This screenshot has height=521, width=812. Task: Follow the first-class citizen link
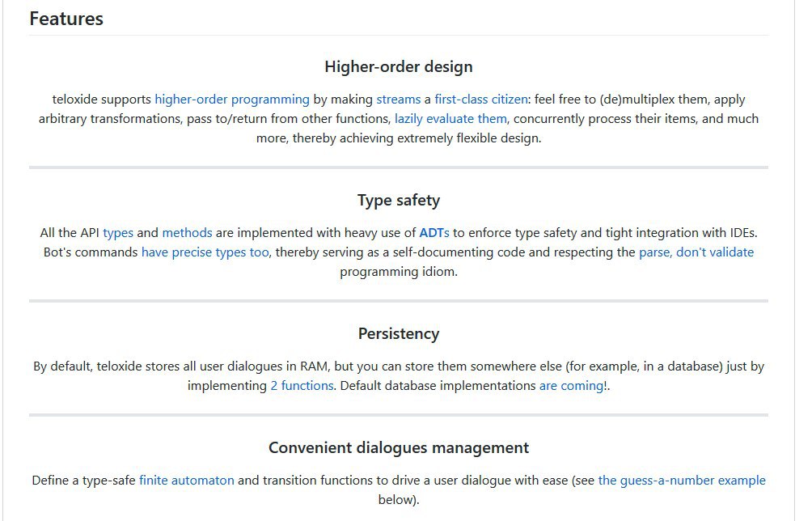[480, 100]
